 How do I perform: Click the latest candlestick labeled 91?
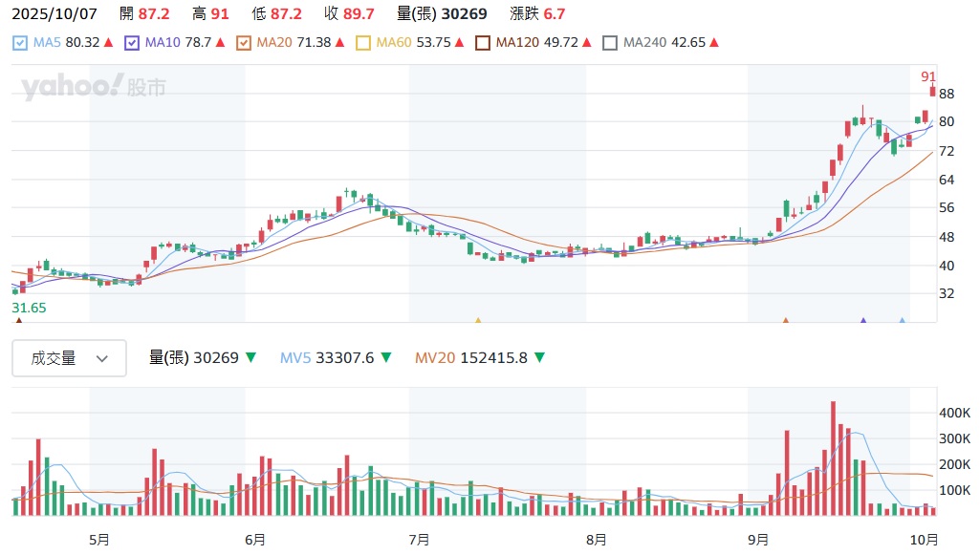[933, 91]
